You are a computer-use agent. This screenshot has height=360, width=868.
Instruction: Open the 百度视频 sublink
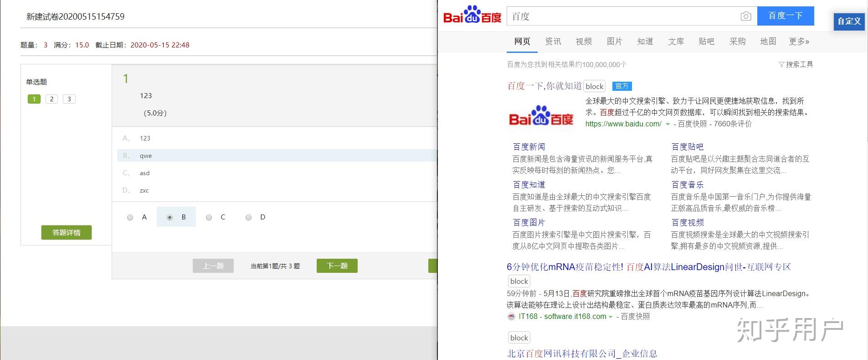point(688,223)
